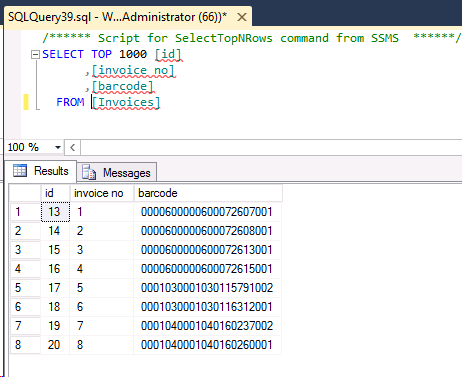Image resolution: width=462 pixels, height=377 pixels.
Task: Select the invoice no column header
Action: [102, 193]
